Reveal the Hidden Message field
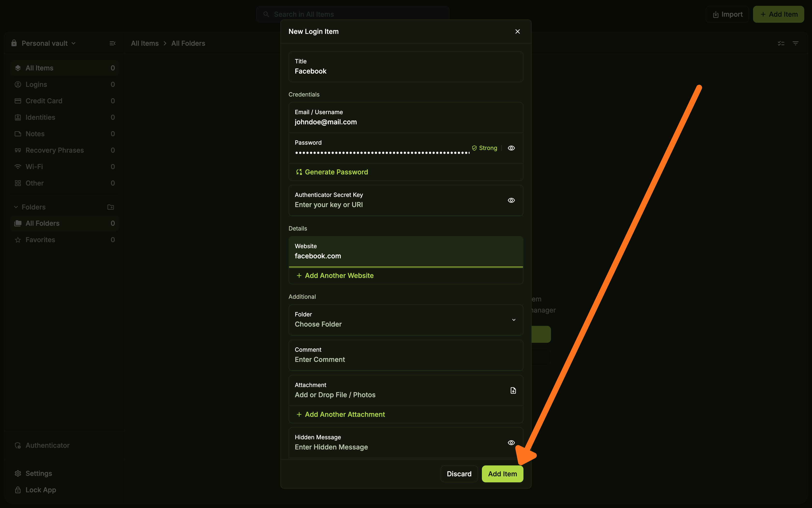 pos(511,442)
